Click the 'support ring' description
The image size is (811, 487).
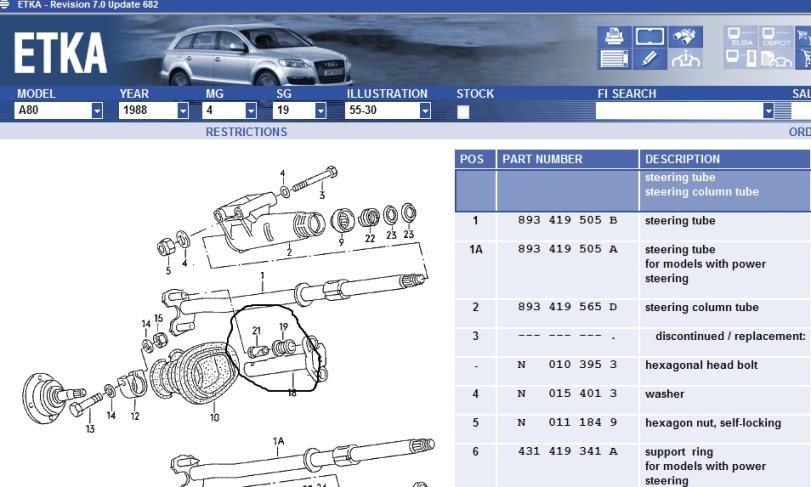[679, 452]
